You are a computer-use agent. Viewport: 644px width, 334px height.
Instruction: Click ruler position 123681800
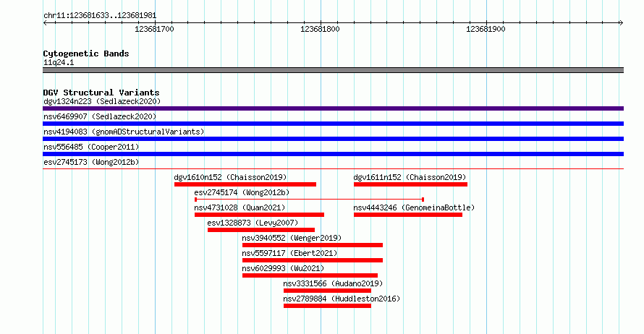[x=320, y=29]
